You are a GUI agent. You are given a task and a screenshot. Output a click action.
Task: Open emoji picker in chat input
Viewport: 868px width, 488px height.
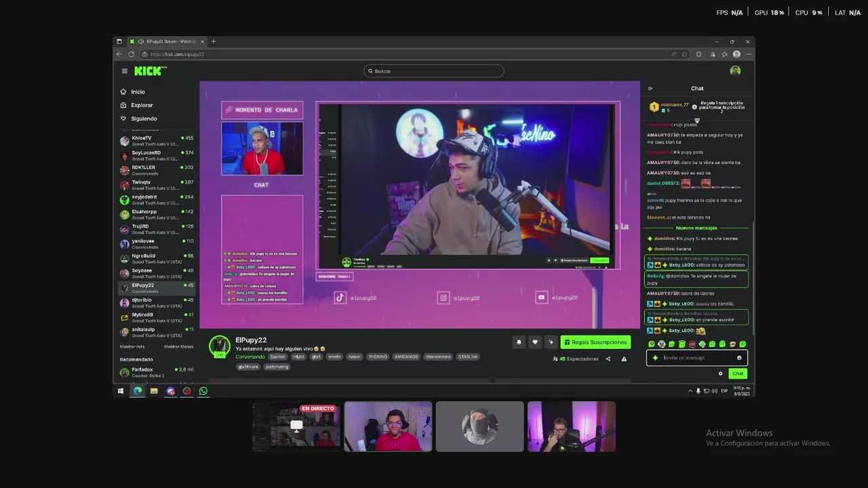pyautogui.click(x=739, y=358)
